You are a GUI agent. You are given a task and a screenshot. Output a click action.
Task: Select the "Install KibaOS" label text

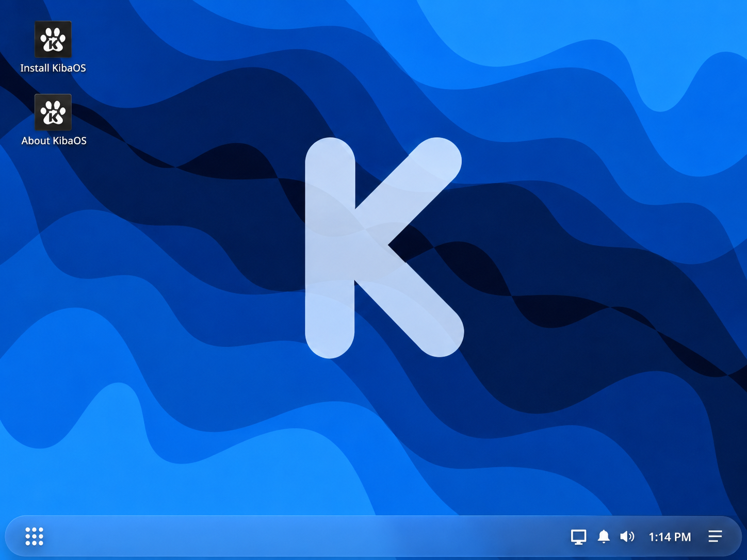53,68
